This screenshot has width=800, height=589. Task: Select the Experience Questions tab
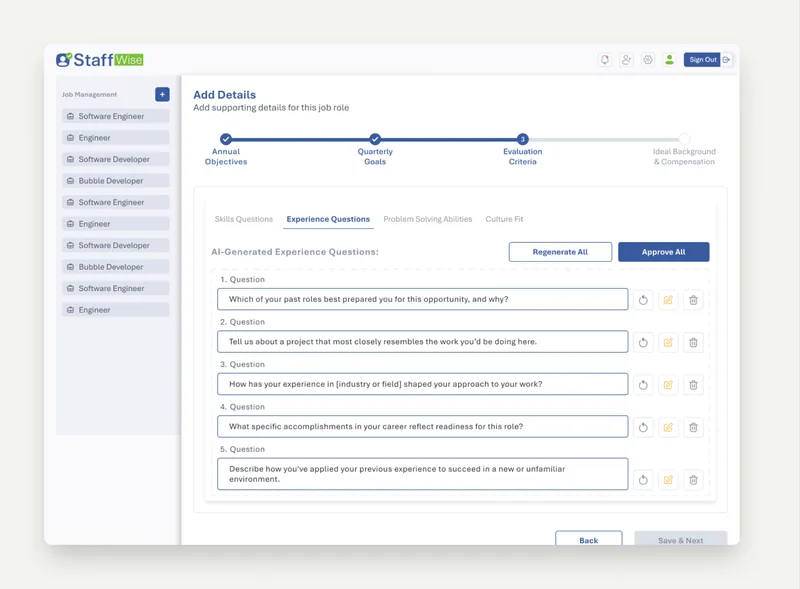click(328, 219)
